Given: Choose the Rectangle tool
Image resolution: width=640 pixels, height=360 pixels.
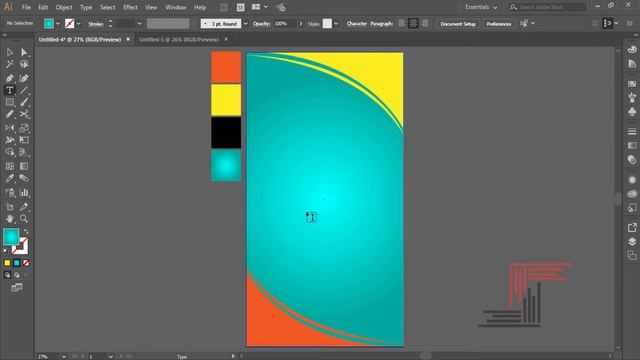Looking at the screenshot, I should point(9,102).
